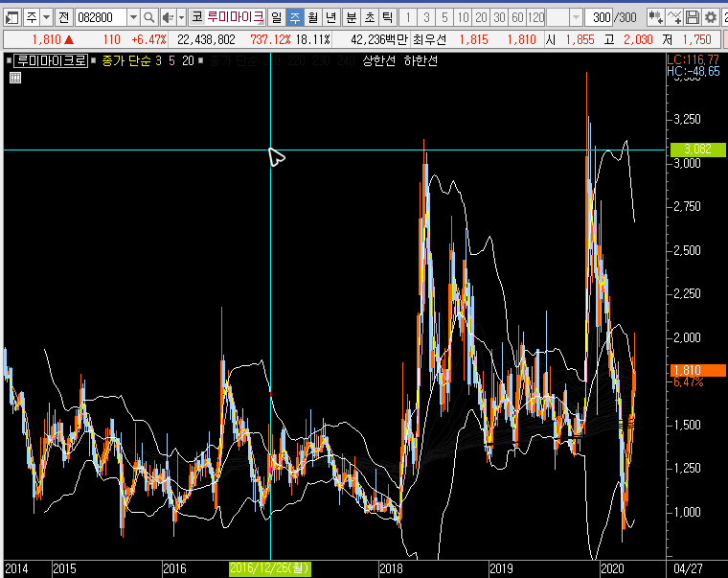Click current price 1,810 in quote bar
This screenshot has height=578, width=728.
click(46, 39)
